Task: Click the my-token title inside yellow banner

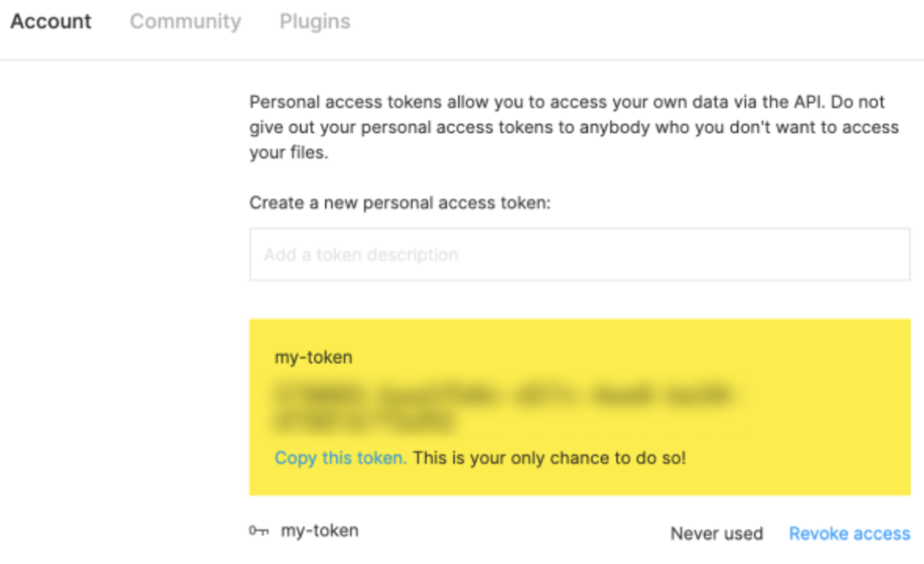Action: pos(313,357)
